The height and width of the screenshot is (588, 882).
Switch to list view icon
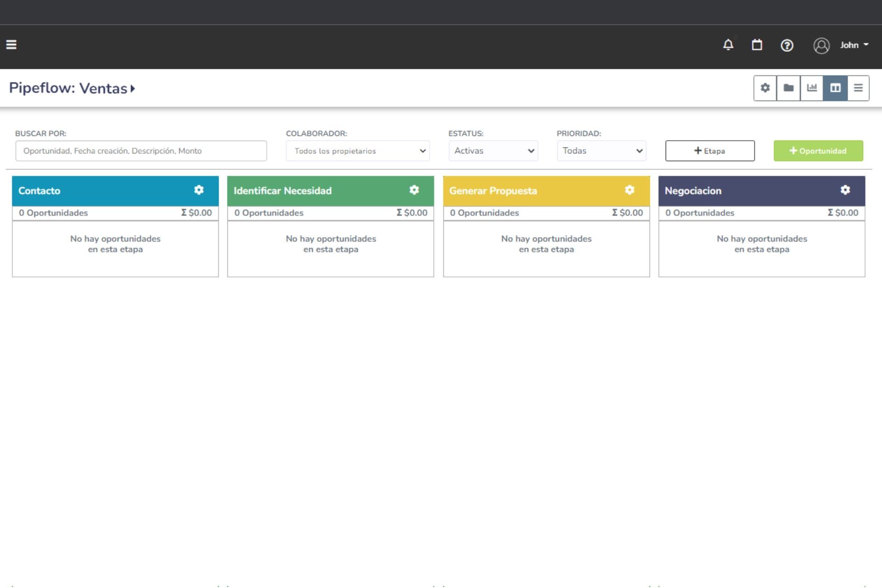point(858,88)
